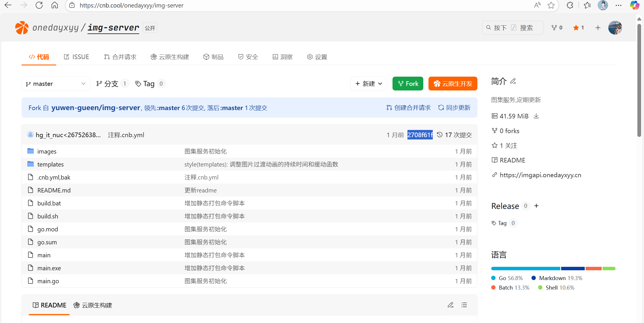Click the green Fork button

click(x=407, y=84)
